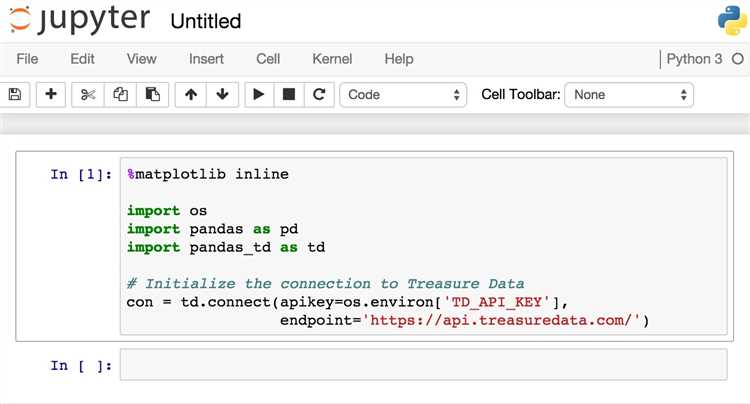Open the File menu
The width and height of the screenshot is (750, 404).
click(x=27, y=59)
